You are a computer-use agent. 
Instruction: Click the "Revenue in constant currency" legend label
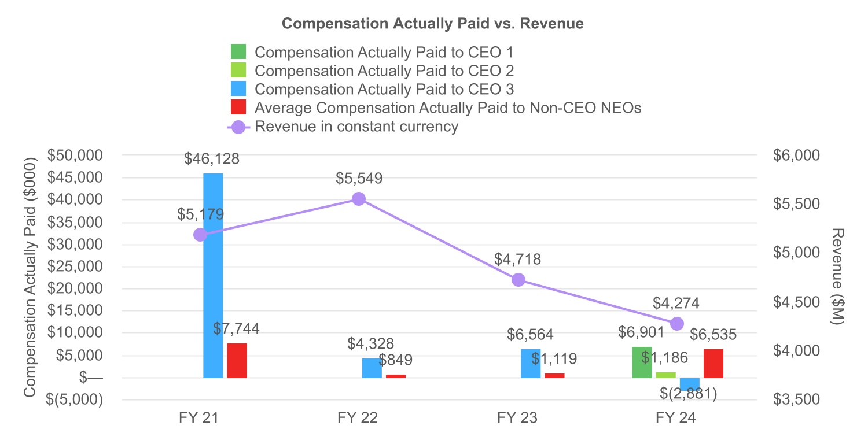[356, 126]
